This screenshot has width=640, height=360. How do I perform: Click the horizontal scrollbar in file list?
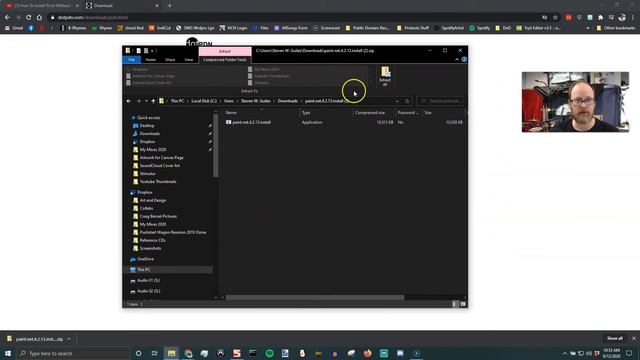coord(315,298)
